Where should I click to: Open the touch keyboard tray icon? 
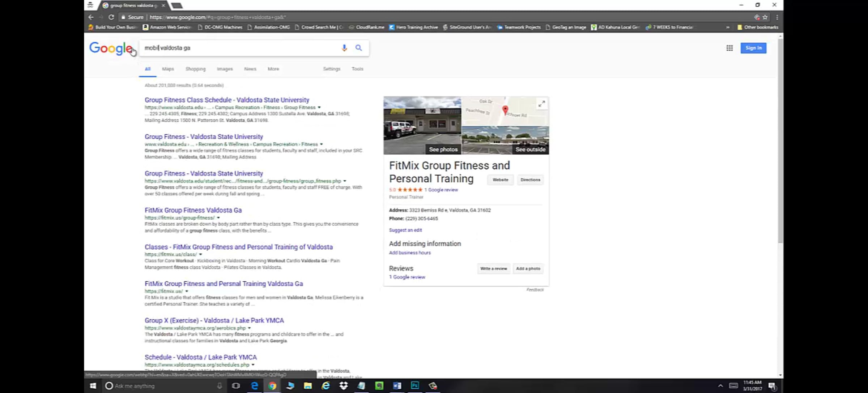733,386
